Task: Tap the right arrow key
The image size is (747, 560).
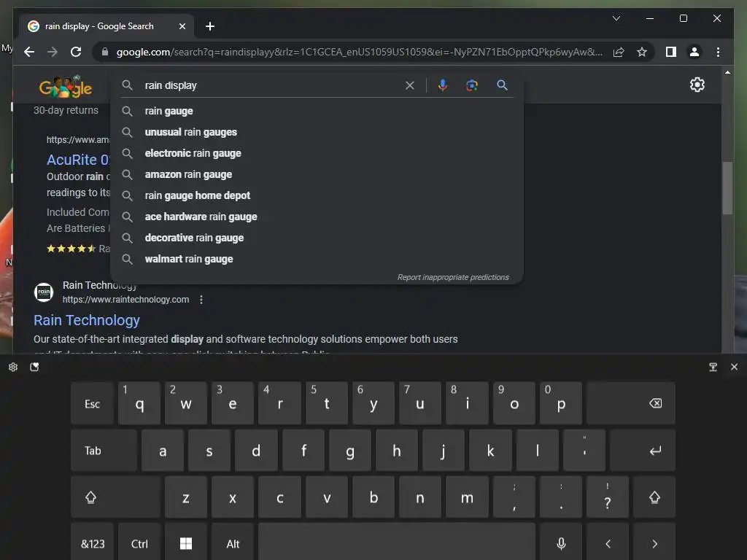Action: (654, 543)
